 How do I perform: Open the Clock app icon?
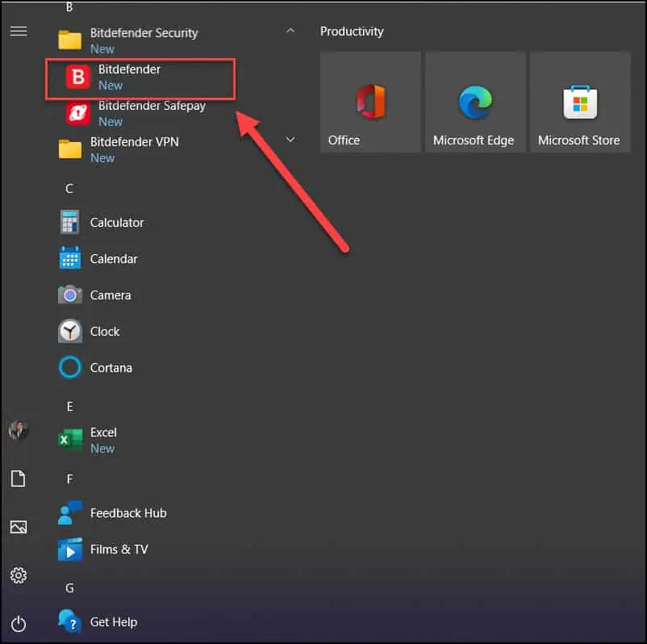pyautogui.click(x=69, y=331)
